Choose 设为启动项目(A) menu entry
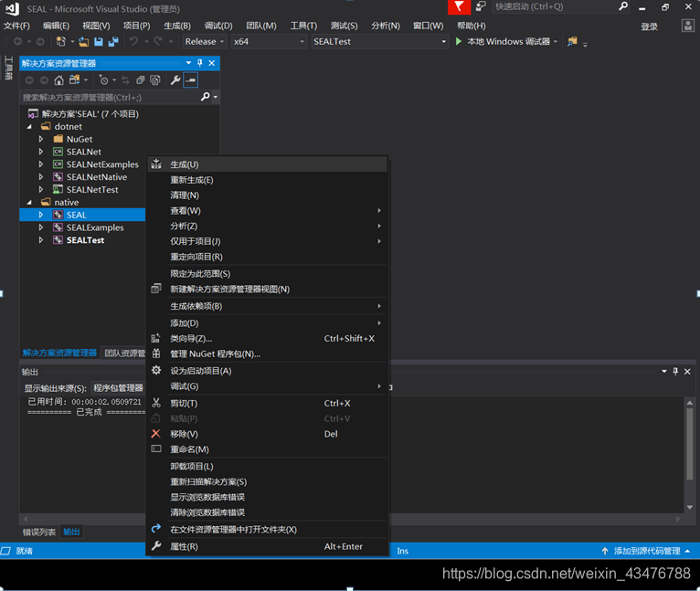The width and height of the screenshot is (700, 591). coord(267,371)
